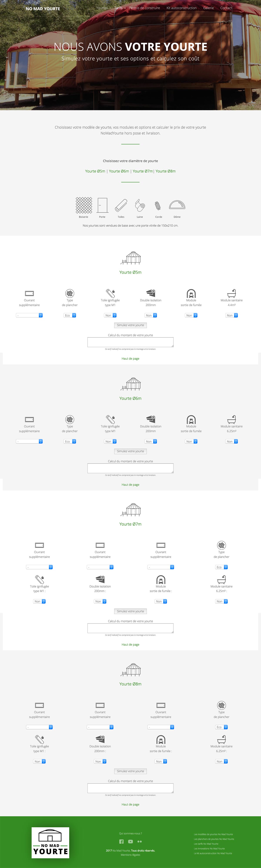
Task: Open Ouvrant supplémentaire dropdown in Yourte Ø5m section
Action: tap(29, 315)
